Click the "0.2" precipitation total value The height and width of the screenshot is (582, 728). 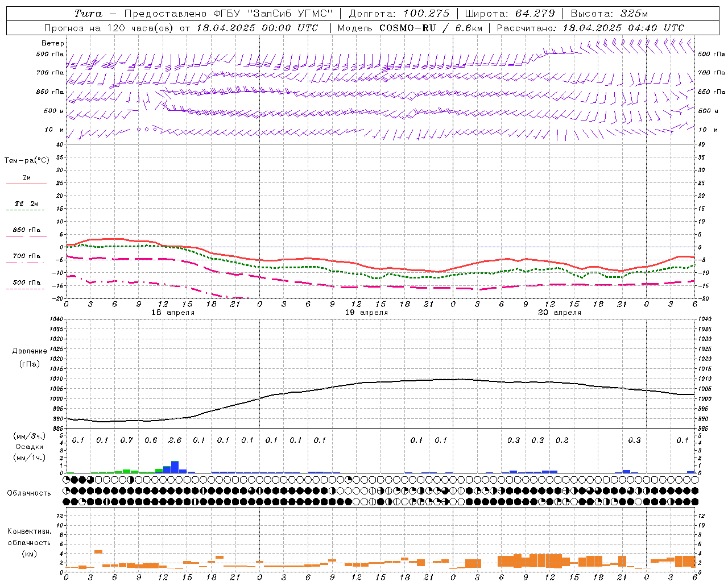562,440
